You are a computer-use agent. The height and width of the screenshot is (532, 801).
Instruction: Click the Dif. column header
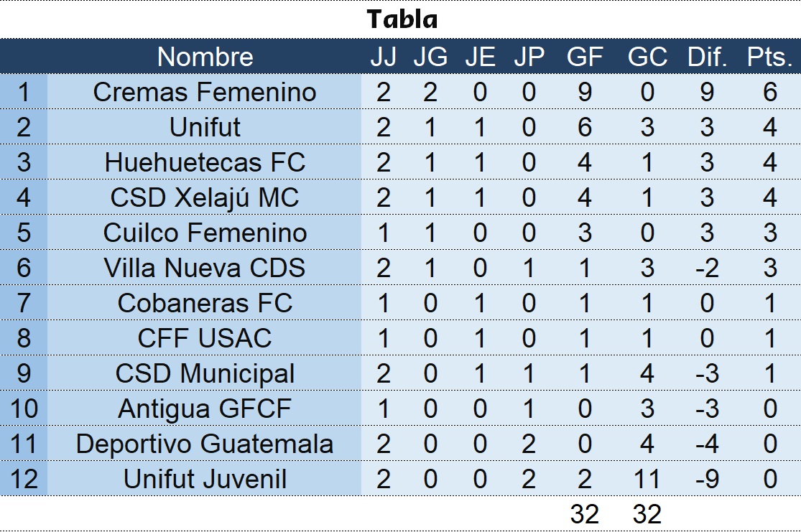click(708, 57)
